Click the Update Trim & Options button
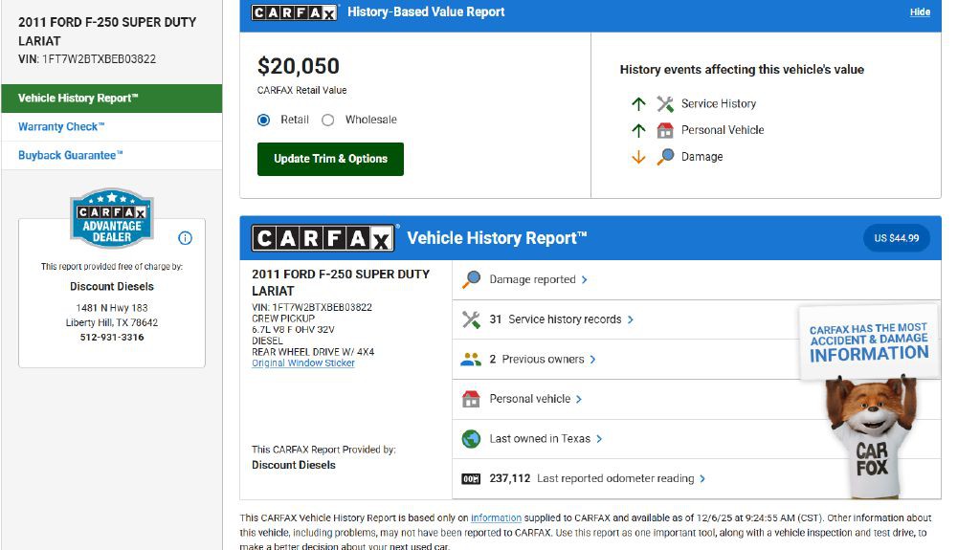 (330, 159)
